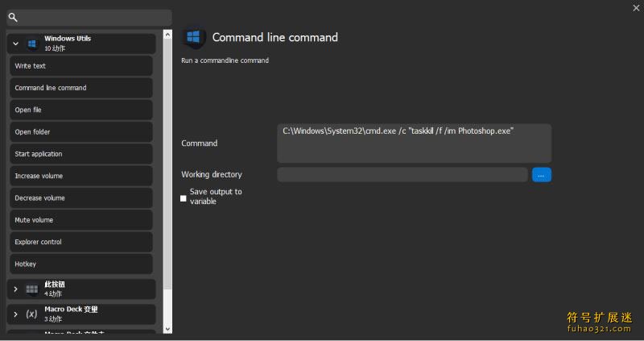Click the grid icon of 此按钮 group
Viewport: 644px width, 341px height.
tap(31, 289)
